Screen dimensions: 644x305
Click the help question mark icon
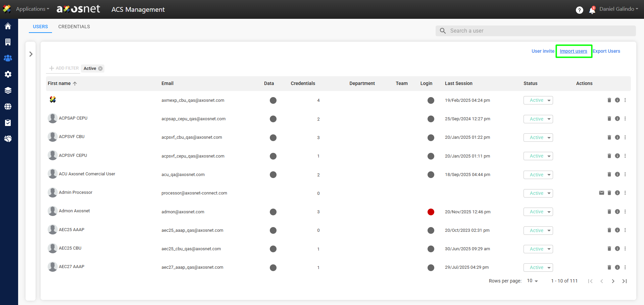point(579,10)
